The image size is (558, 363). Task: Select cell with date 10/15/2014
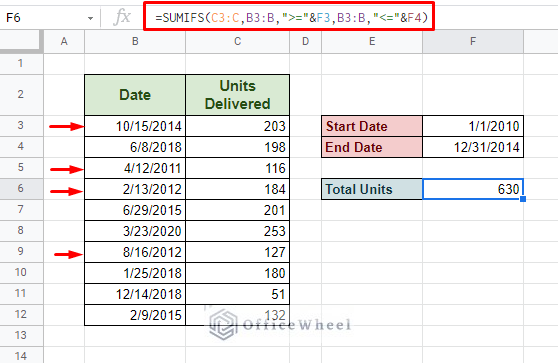click(x=135, y=126)
